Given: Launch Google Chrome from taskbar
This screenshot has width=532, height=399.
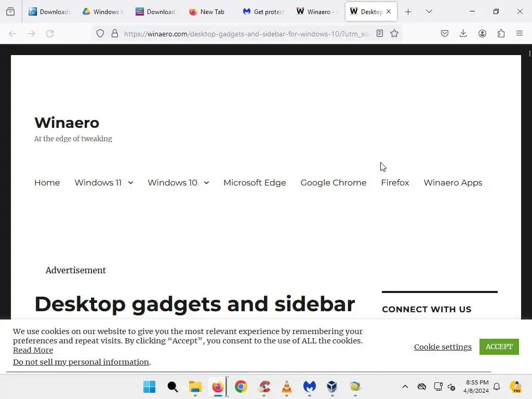Looking at the screenshot, I should click(x=241, y=387).
